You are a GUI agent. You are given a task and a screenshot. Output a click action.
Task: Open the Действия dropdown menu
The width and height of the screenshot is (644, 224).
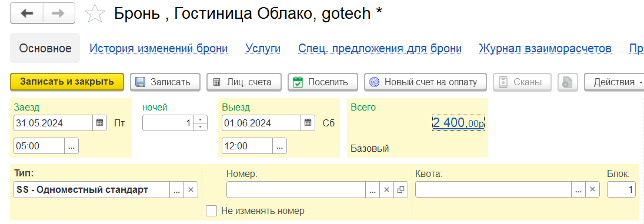point(615,82)
